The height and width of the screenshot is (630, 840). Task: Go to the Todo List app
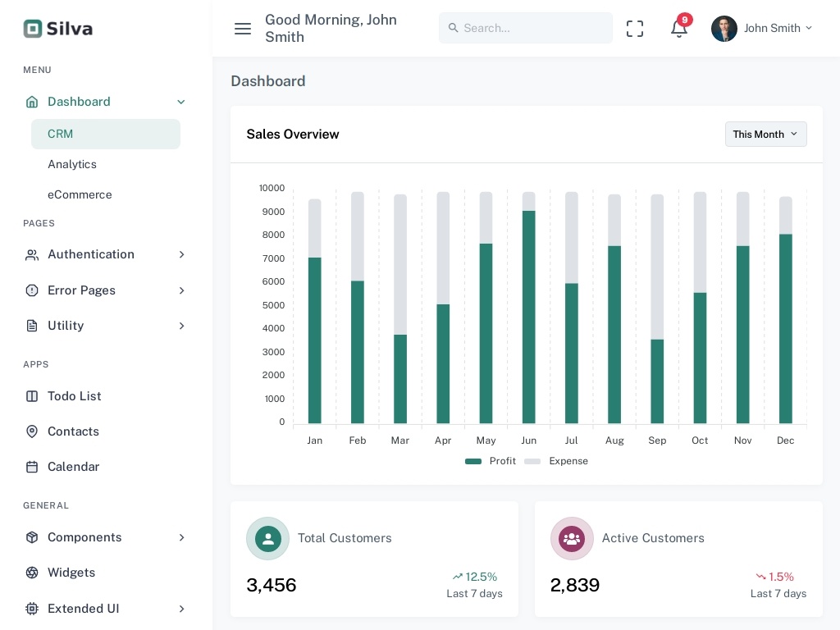tap(74, 396)
